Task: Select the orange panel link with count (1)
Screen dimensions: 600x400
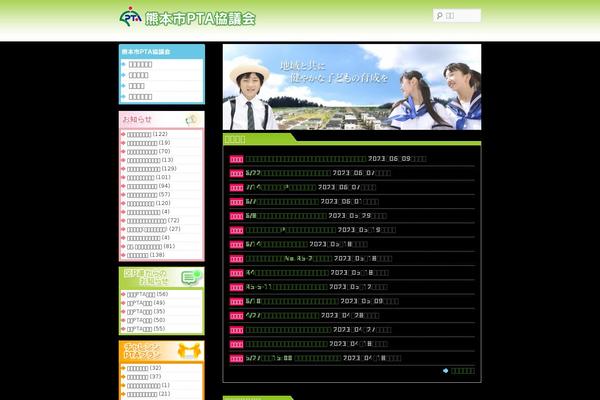Action: pyautogui.click(x=148, y=385)
